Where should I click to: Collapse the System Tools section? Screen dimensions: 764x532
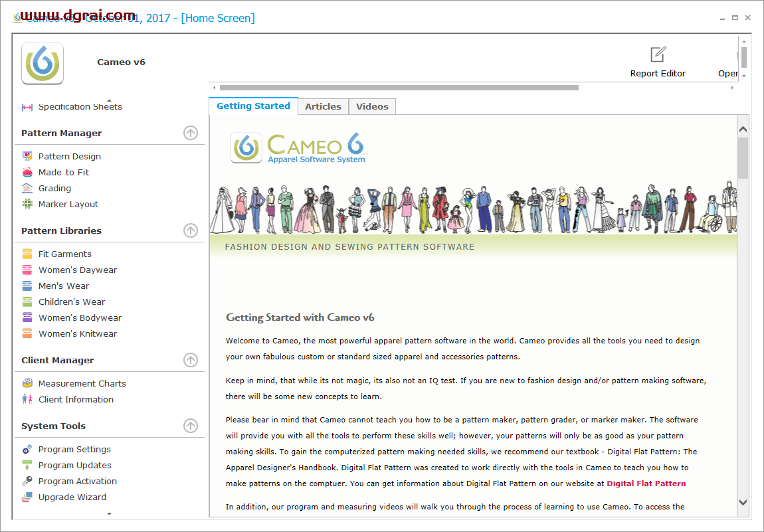click(191, 426)
